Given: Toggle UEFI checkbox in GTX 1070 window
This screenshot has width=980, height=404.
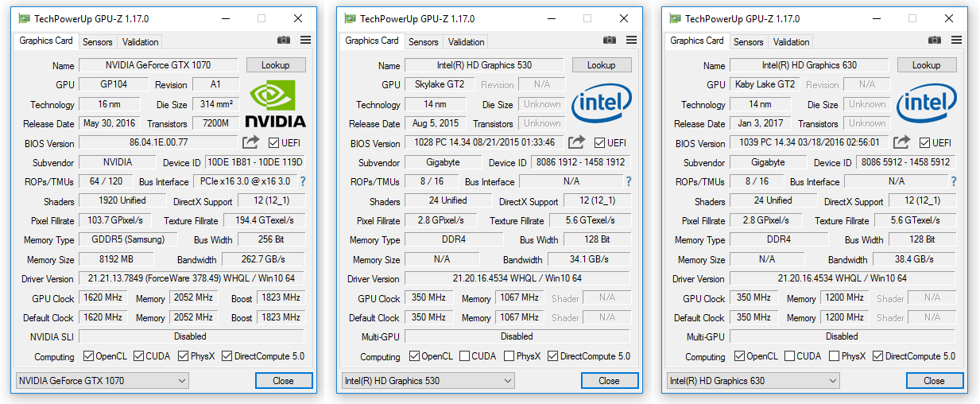Looking at the screenshot, I should (x=273, y=143).
